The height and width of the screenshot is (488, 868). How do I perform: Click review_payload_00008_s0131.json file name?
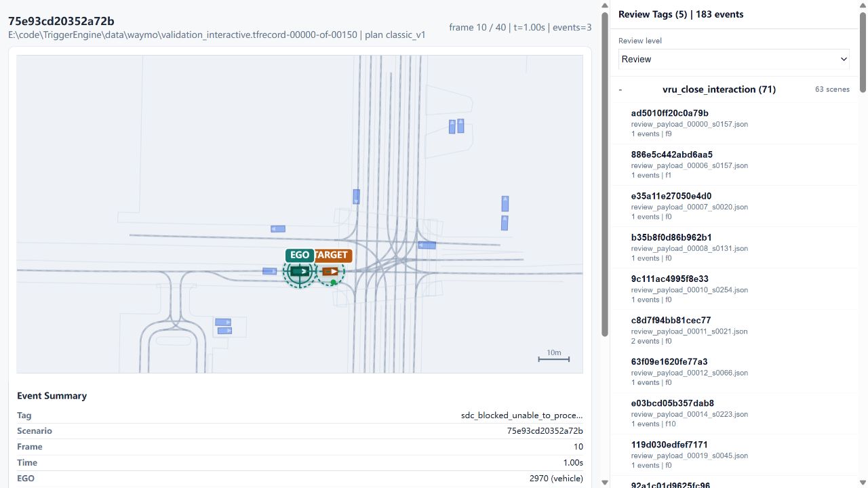tap(689, 248)
